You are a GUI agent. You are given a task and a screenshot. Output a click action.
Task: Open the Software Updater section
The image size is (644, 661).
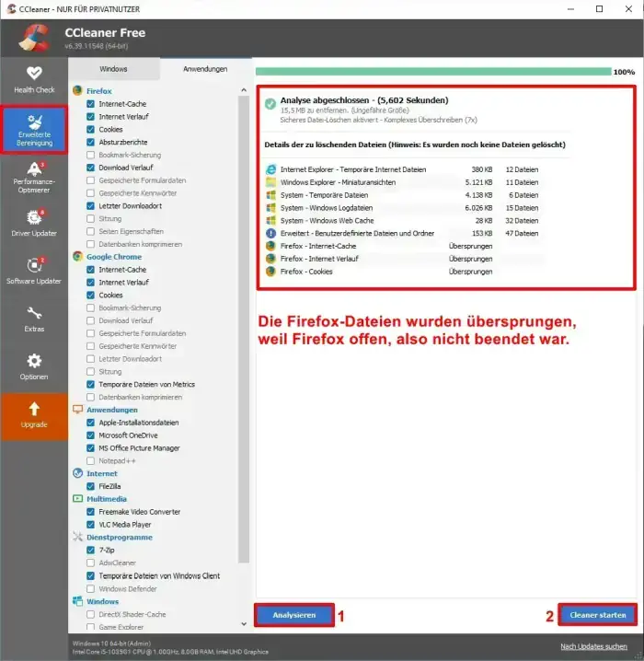coord(34,271)
